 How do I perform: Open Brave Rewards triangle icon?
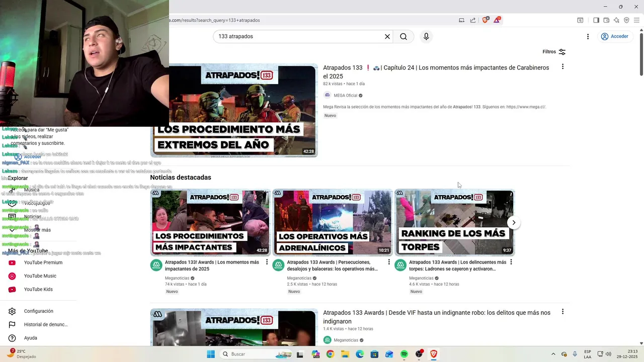pyautogui.click(x=497, y=20)
